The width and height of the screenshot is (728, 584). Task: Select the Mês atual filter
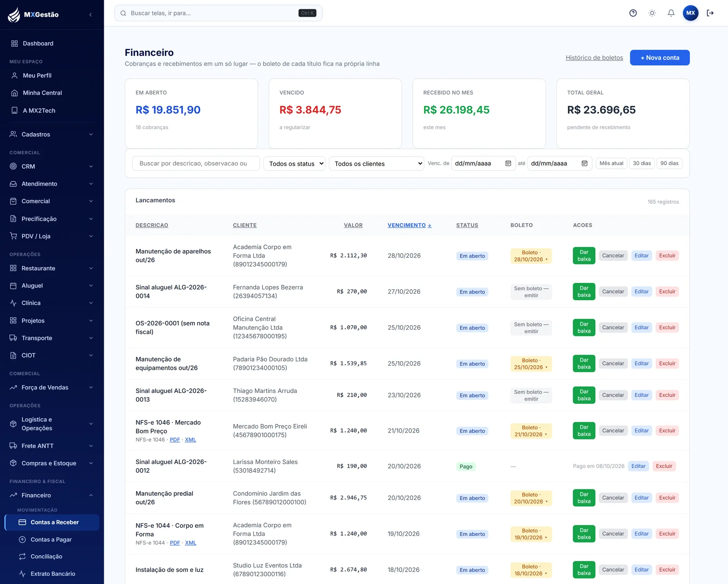[x=611, y=163]
